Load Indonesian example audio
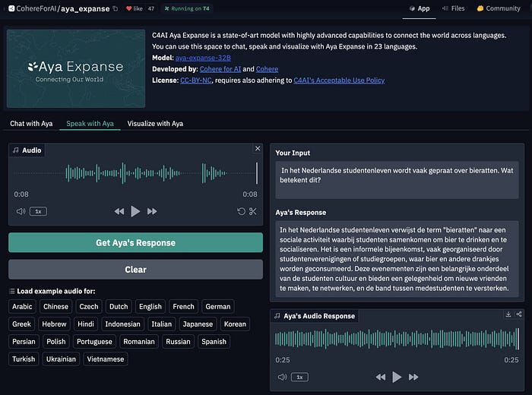Image resolution: width=532 pixels, height=395 pixels. click(x=122, y=324)
